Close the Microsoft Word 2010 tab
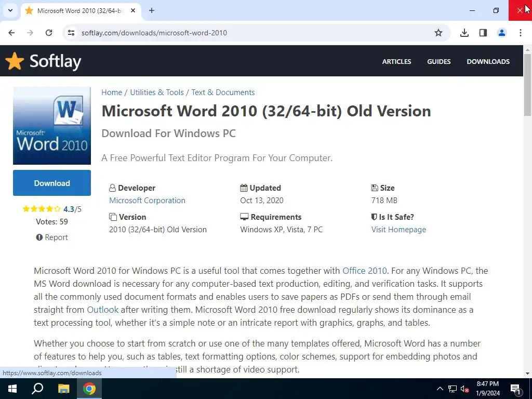This screenshot has height=399, width=532. point(133,10)
